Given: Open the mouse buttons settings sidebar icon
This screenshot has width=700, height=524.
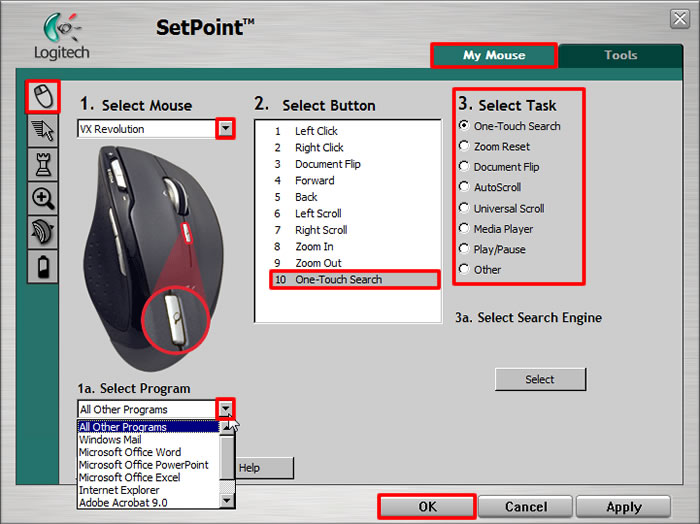Looking at the screenshot, I should 43,97.
